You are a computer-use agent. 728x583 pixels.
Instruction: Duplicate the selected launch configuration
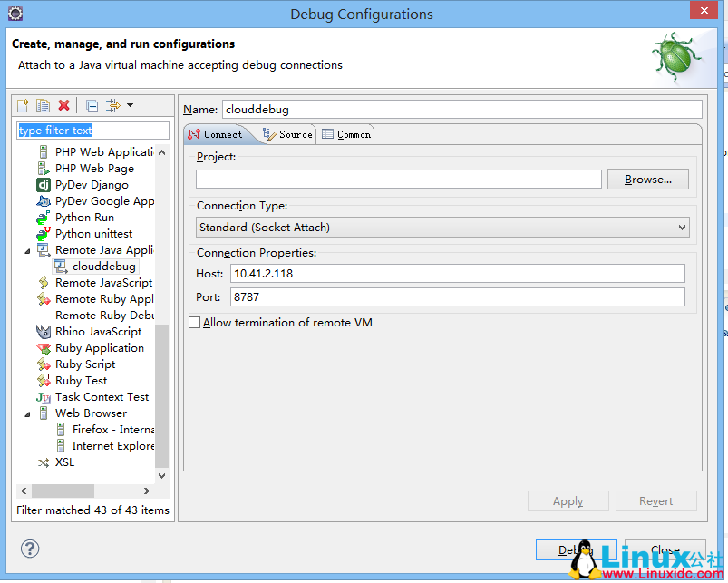tap(43, 105)
